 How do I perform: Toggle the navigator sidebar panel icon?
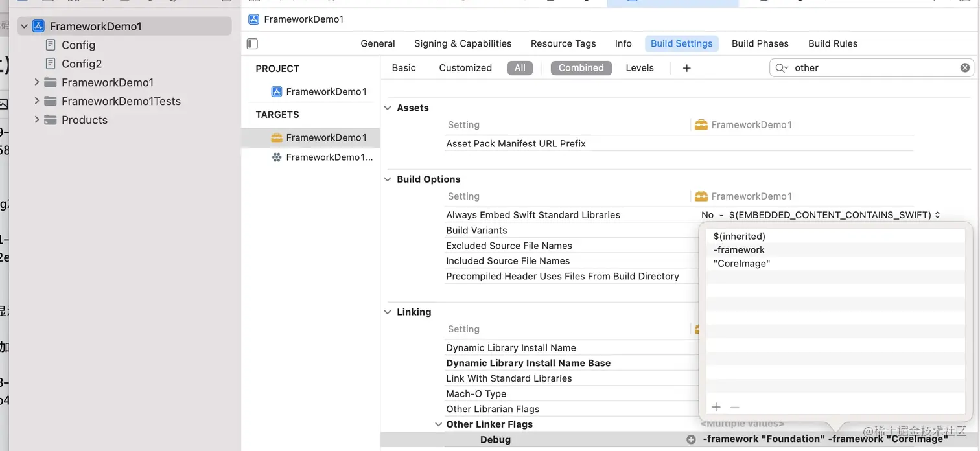(253, 44)
